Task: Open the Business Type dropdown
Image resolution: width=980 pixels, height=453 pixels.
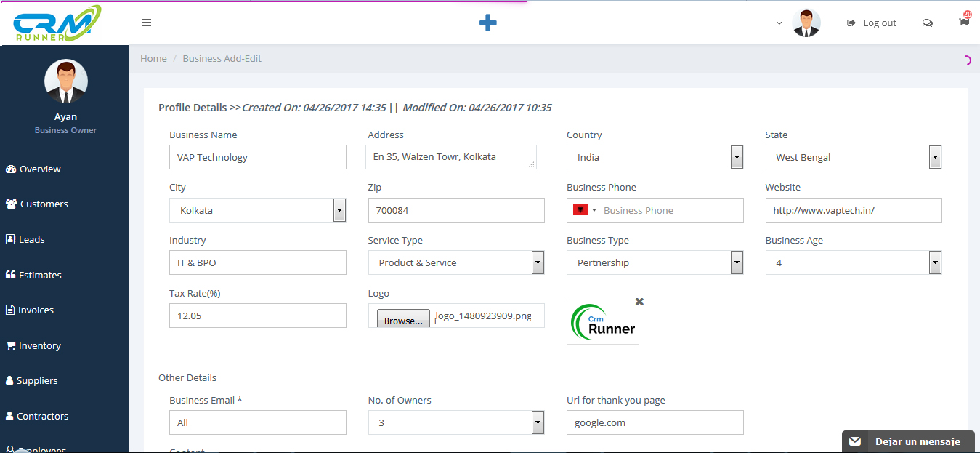Action: (736, 262)
